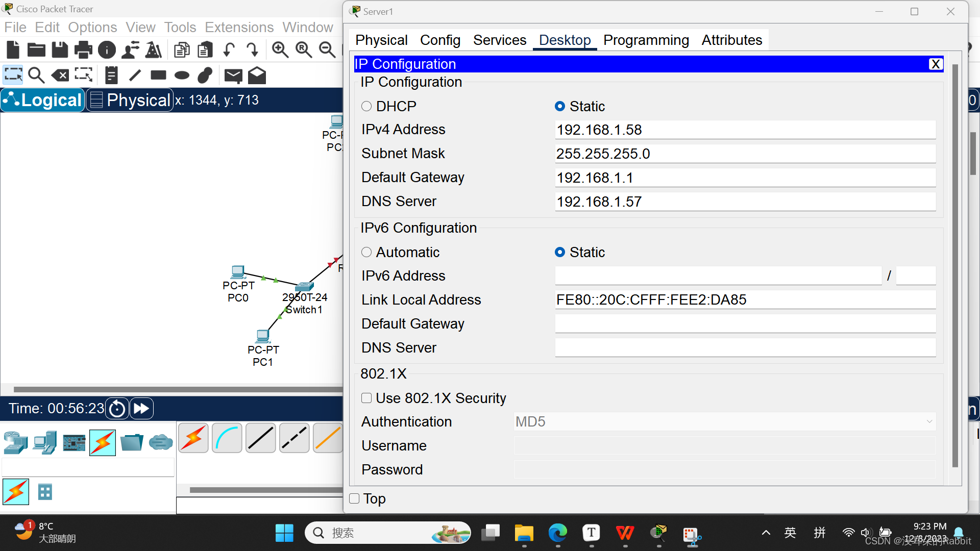
Task: Choose the Draw Rectangle tool
Action: coord(158,75)
